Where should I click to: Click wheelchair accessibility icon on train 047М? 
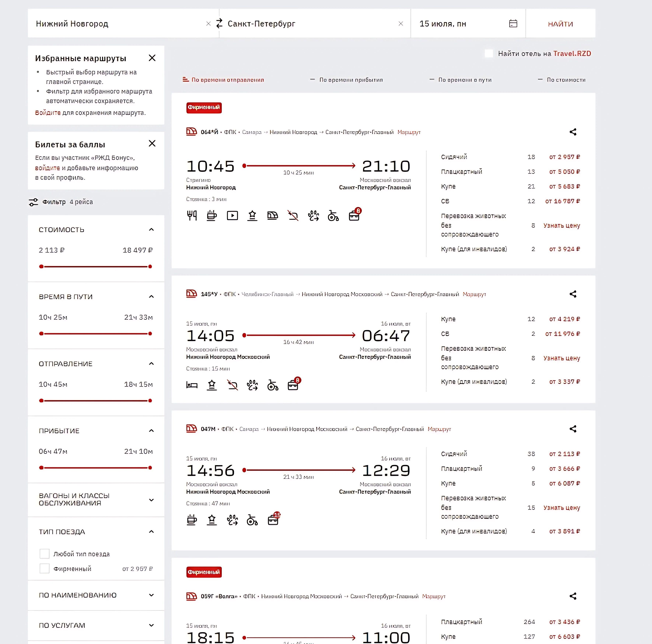(x=252, y=520)
